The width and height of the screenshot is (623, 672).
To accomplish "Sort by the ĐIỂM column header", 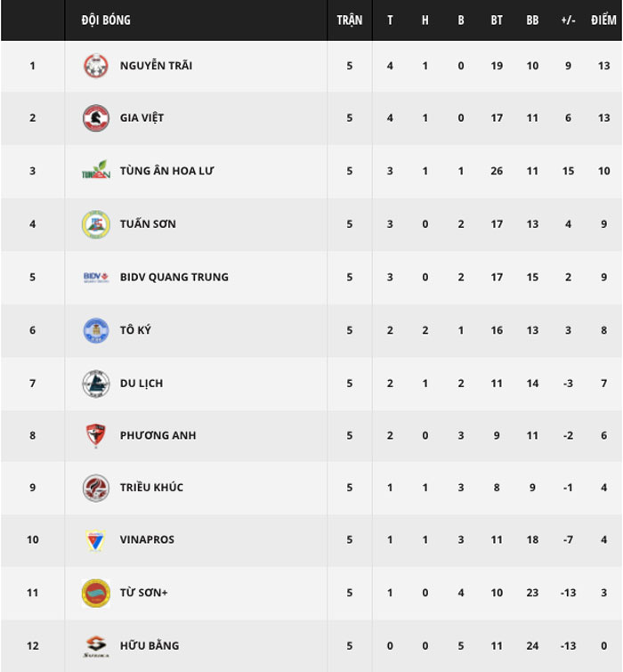I will point(603,20).
